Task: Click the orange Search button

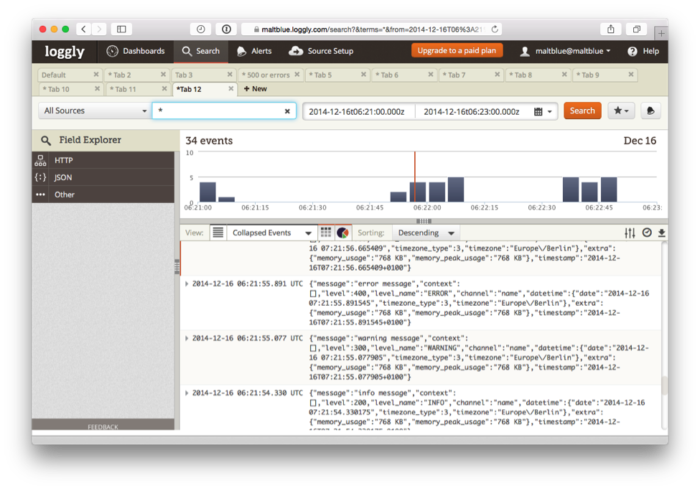Action: (582, 111)
